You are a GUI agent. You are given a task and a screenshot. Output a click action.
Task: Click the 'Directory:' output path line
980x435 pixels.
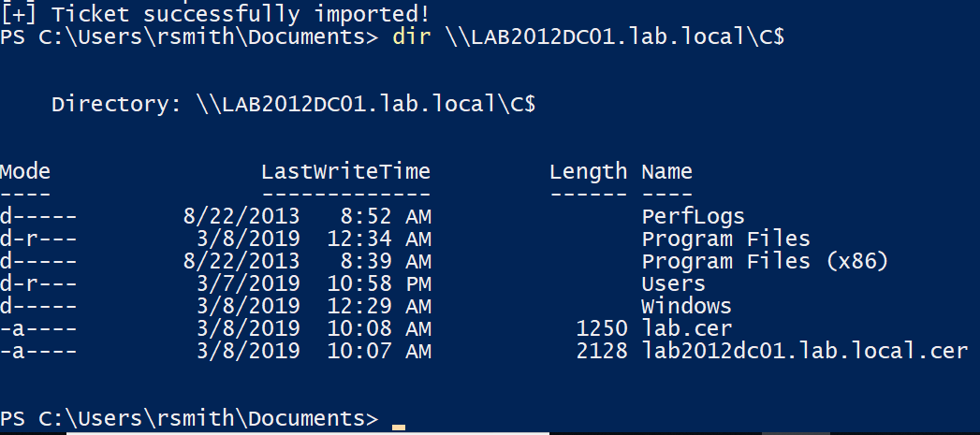[x=293, y=104]
